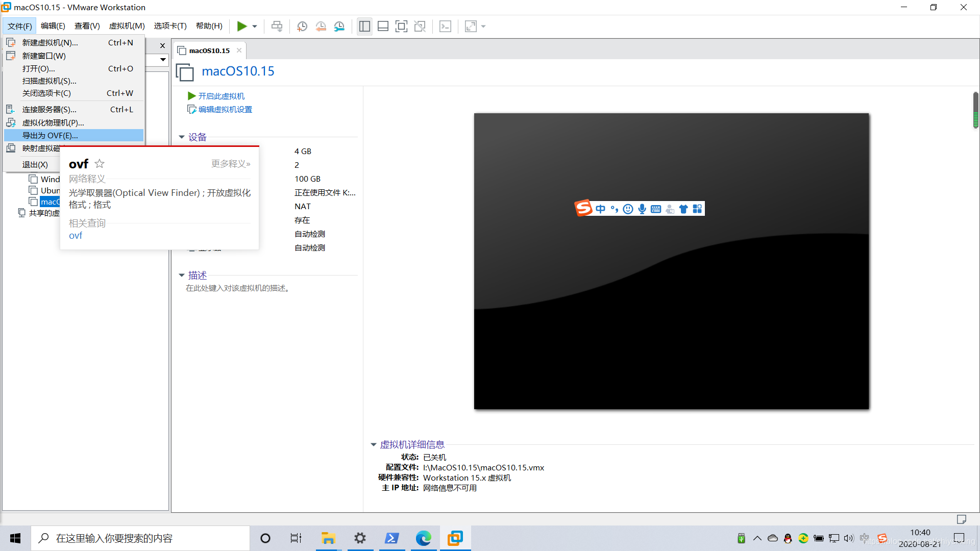The image size is (980, 551).
Task: Open the stretch display dropdown arrow
Action: 483,27
